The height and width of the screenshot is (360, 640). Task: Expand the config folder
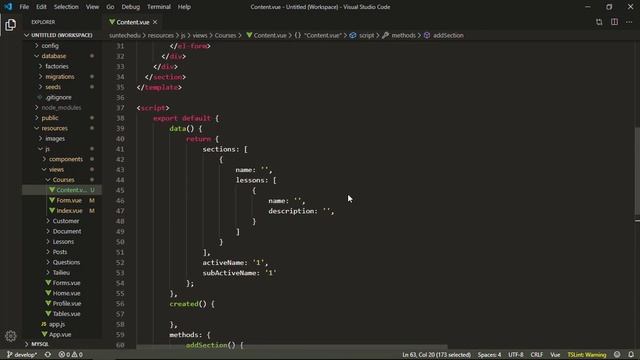click(x=50, y=46)
